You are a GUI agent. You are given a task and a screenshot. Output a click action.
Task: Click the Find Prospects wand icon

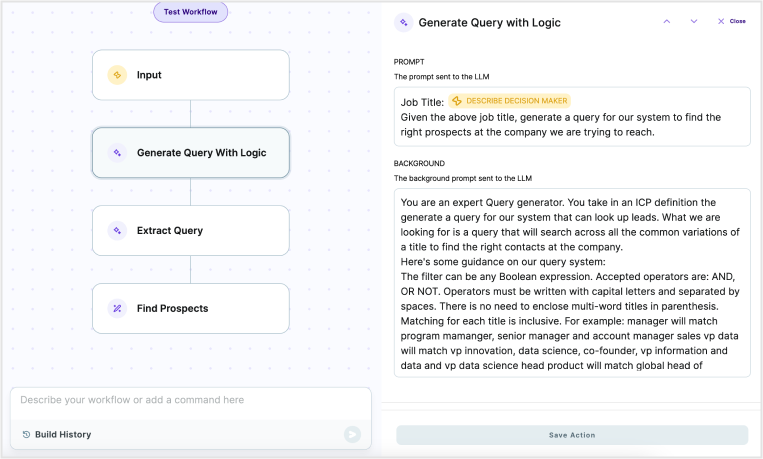click(x=117, y=309)
